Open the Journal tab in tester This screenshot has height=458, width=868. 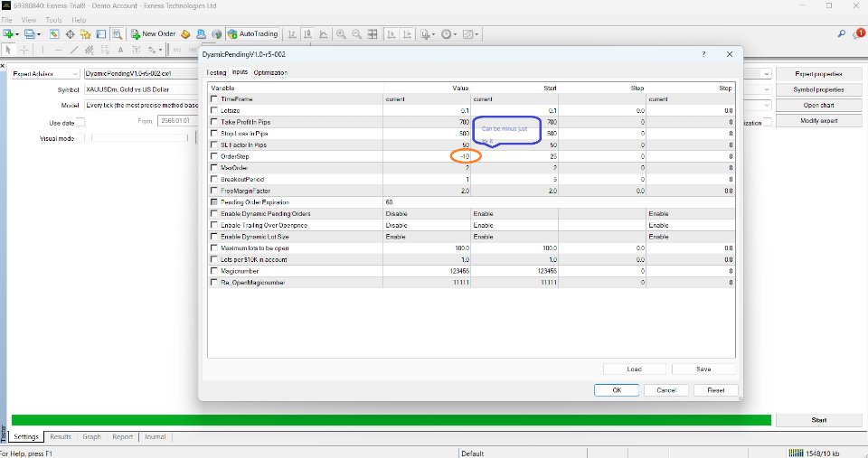(x=155, y=437)
